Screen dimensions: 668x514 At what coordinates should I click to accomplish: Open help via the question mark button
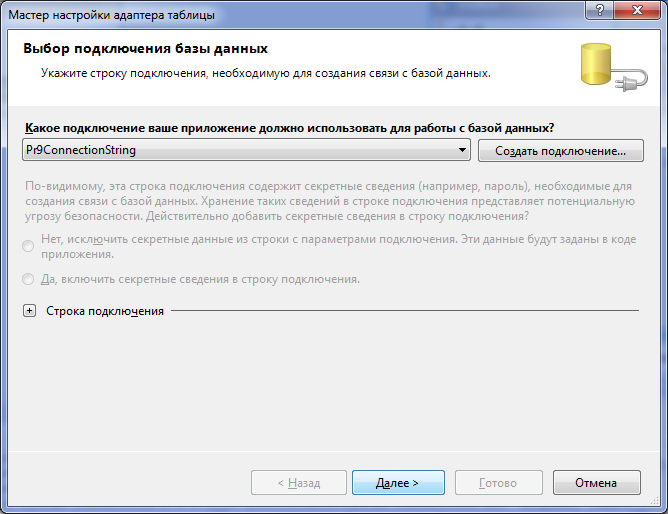coord(600,9)
